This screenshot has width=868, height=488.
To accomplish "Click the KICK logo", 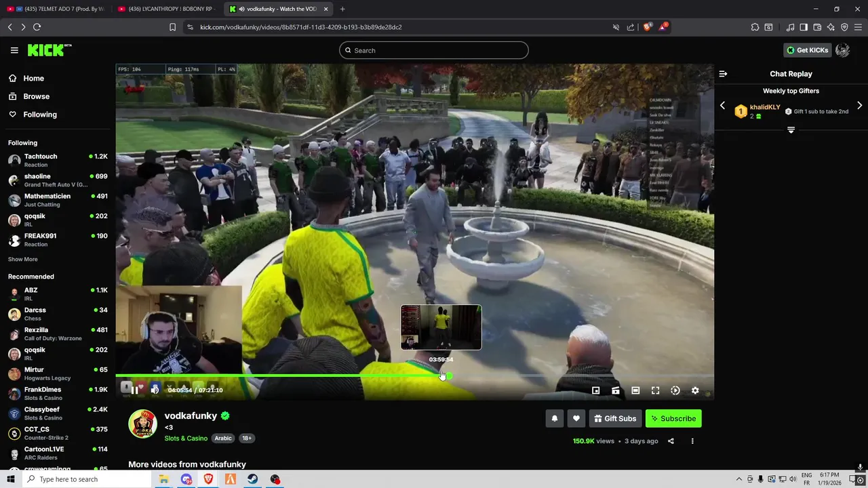I will click(49, 50).
